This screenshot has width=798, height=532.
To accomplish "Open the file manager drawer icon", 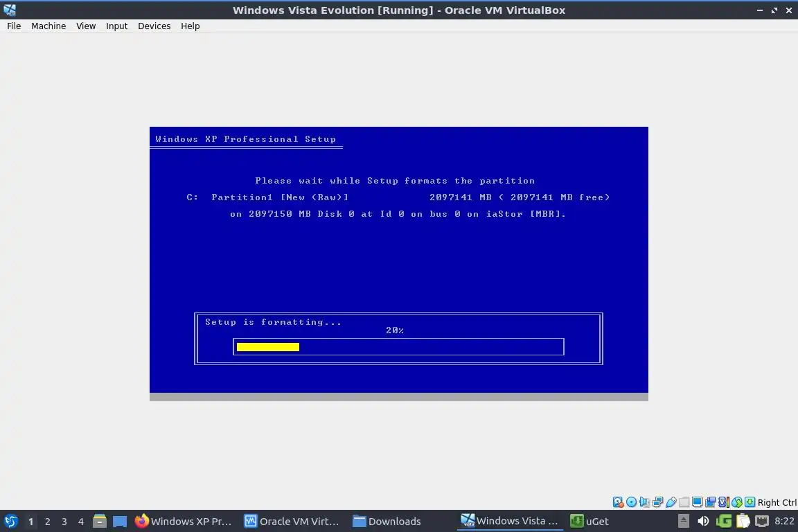I will point(100,522).
